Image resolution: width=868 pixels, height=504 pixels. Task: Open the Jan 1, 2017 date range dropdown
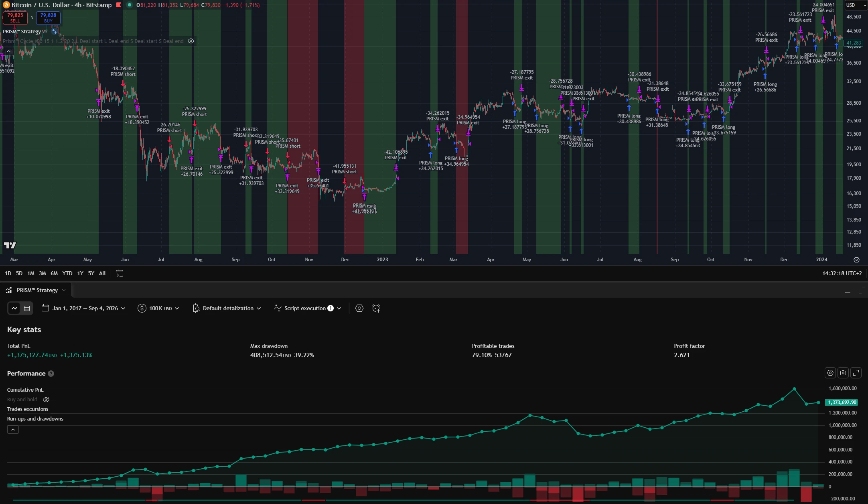click(x=83, y=308)
